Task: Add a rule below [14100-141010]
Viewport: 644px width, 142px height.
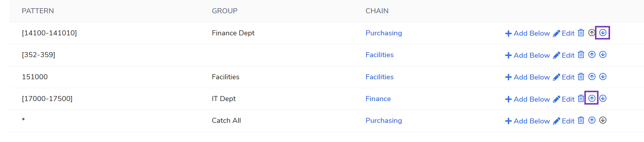Action: (527, 33)
